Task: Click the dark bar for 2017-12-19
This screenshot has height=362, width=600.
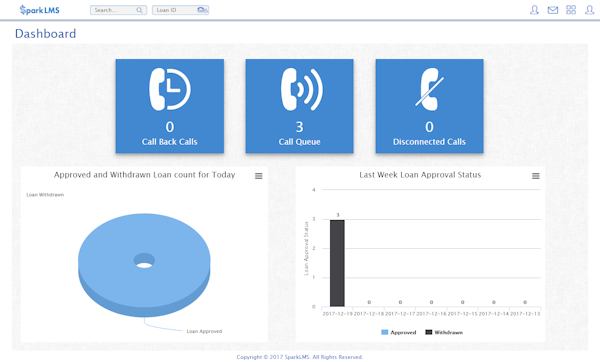Action: tap(337, 263)
